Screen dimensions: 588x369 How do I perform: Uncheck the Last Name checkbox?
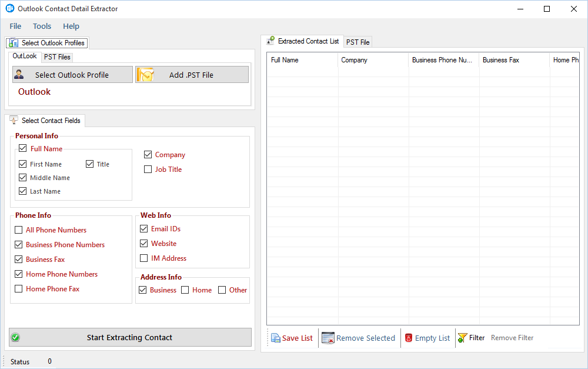click(22, 191)
